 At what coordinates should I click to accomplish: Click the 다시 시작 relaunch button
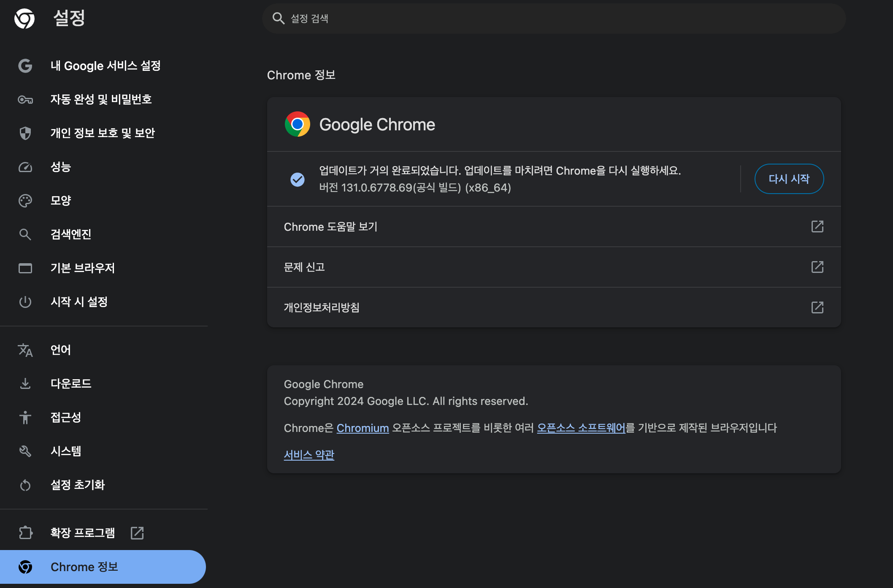[x=789, y=179]
